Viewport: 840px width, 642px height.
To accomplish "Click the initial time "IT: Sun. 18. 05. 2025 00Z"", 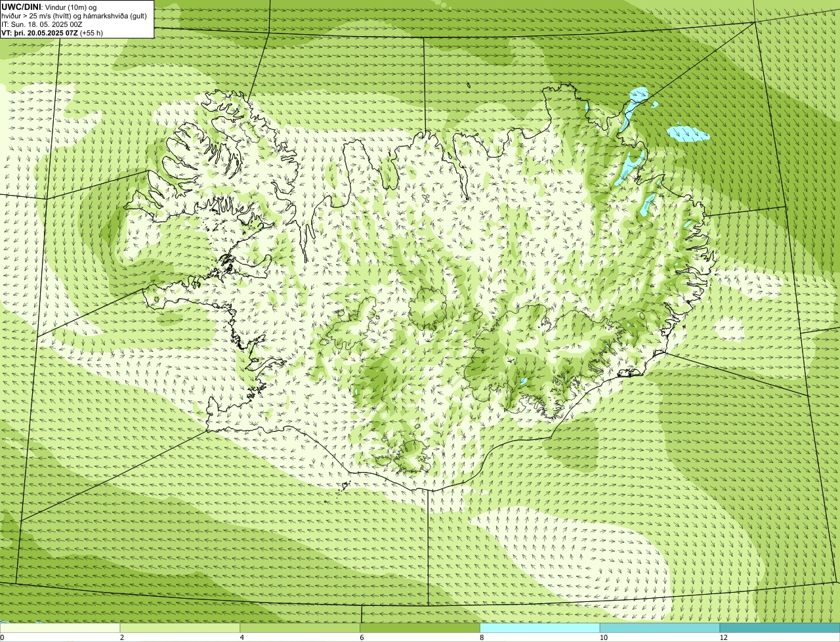I will pyautogui.click(x=42, y=24).
